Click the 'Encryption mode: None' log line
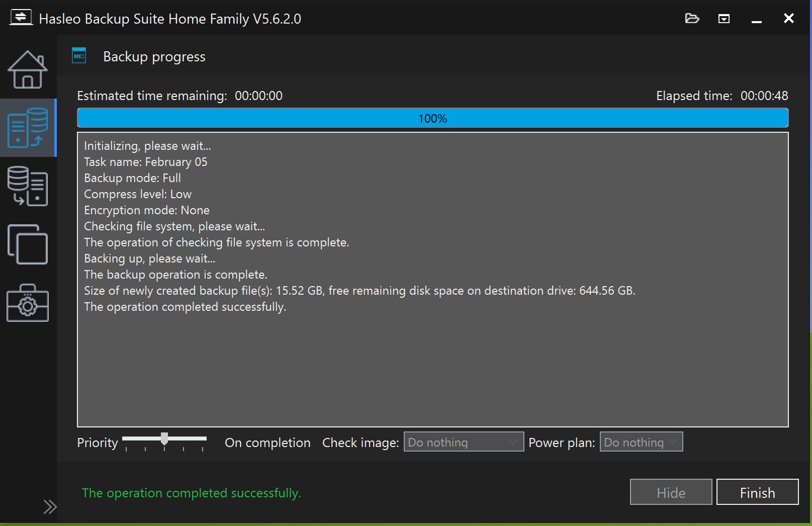This screenshot has width=812, height=526. pos(147,210)
